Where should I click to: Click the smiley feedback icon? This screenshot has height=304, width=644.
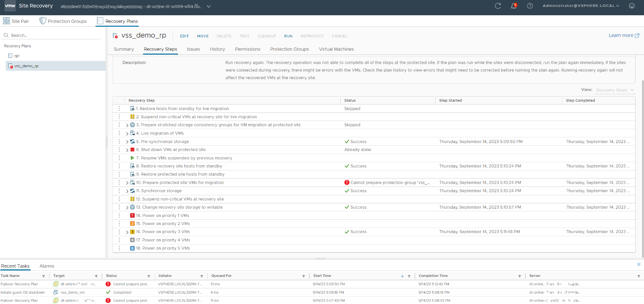pyautogui.click(x=632, y=6)
